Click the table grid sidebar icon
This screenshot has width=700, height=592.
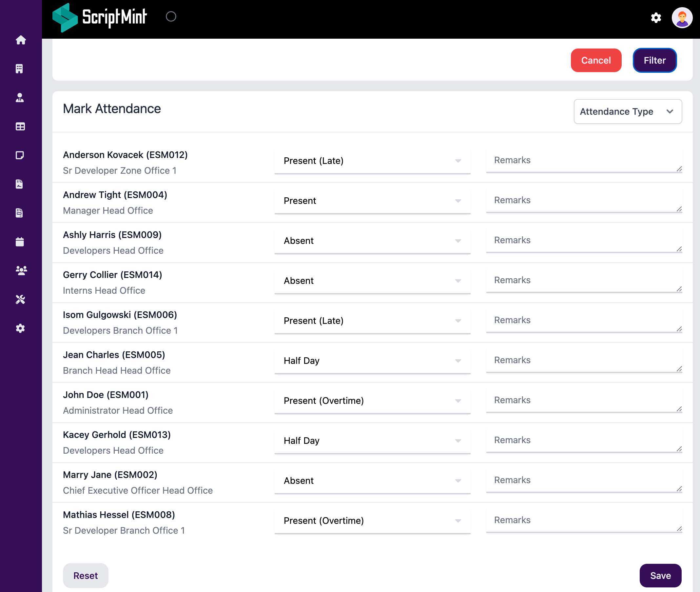[x=20, y=127]
